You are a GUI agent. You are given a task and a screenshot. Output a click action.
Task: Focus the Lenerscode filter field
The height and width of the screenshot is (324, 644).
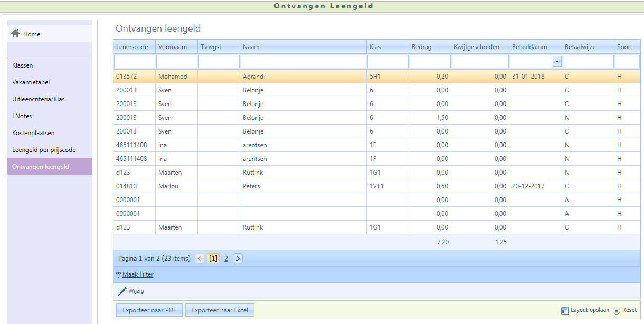134,62
